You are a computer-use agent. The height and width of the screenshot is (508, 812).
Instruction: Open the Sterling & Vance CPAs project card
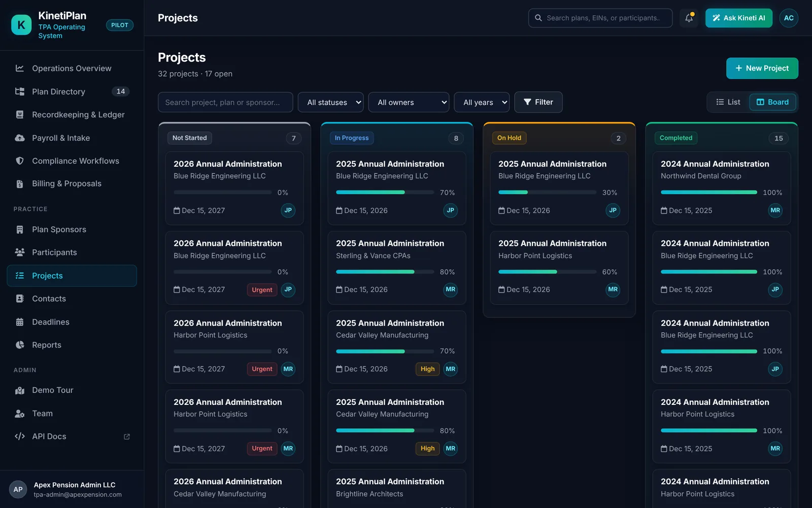tap(397, 268)
